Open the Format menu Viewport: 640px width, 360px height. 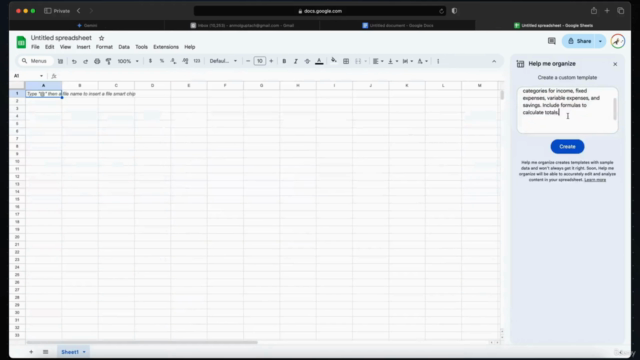point(104,47)
